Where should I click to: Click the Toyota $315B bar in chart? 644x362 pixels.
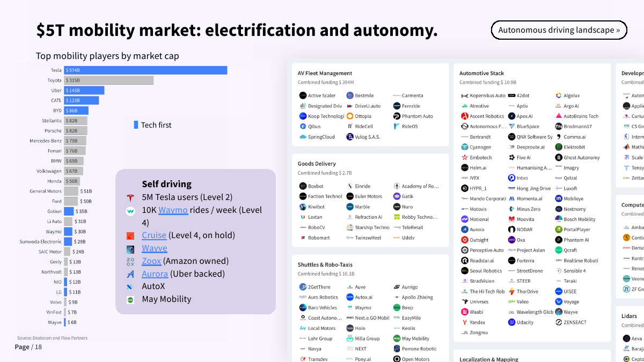coord(109,80)
